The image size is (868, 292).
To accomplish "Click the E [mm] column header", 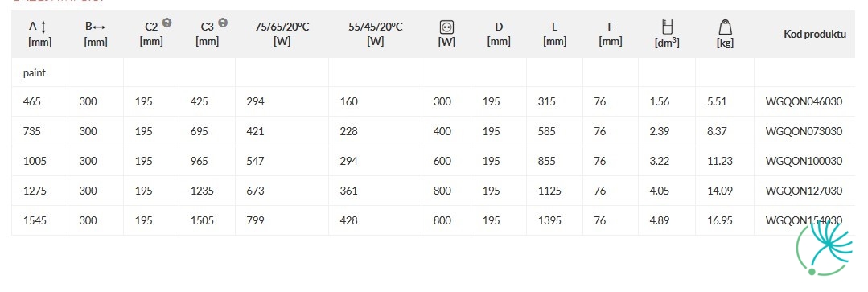I will [x=554, y=35].
